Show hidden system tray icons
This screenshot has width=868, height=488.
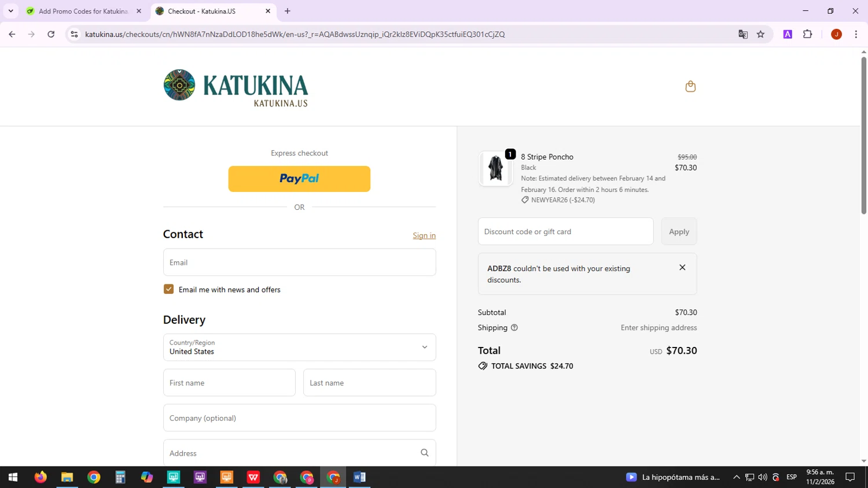tap(737, 477)
